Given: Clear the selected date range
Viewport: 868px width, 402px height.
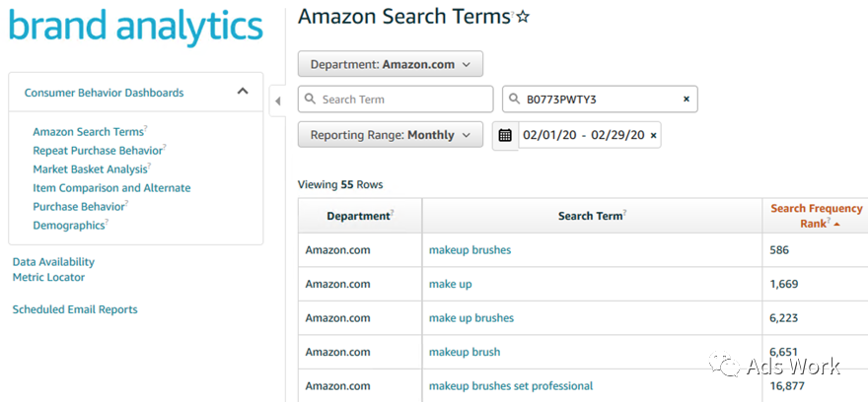Looking at the screenshot, I should coord(653,135).
